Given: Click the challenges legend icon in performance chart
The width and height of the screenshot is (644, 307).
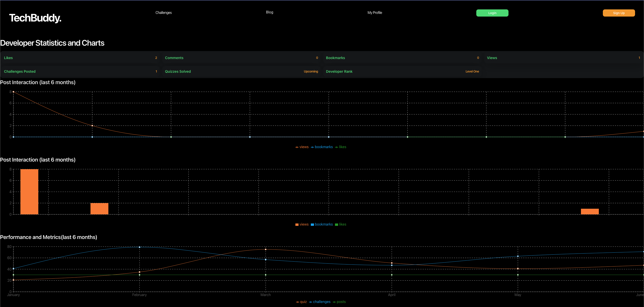Looking at the screenshot, I should pos(311,302).
